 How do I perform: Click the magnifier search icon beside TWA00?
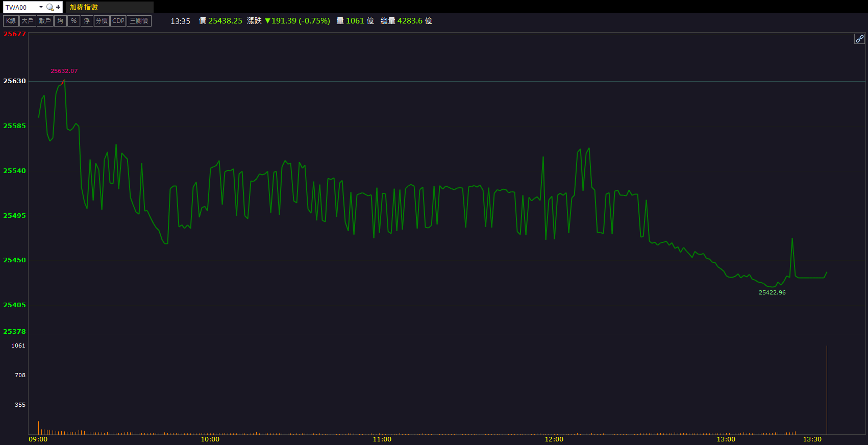[x=49, y=7]
